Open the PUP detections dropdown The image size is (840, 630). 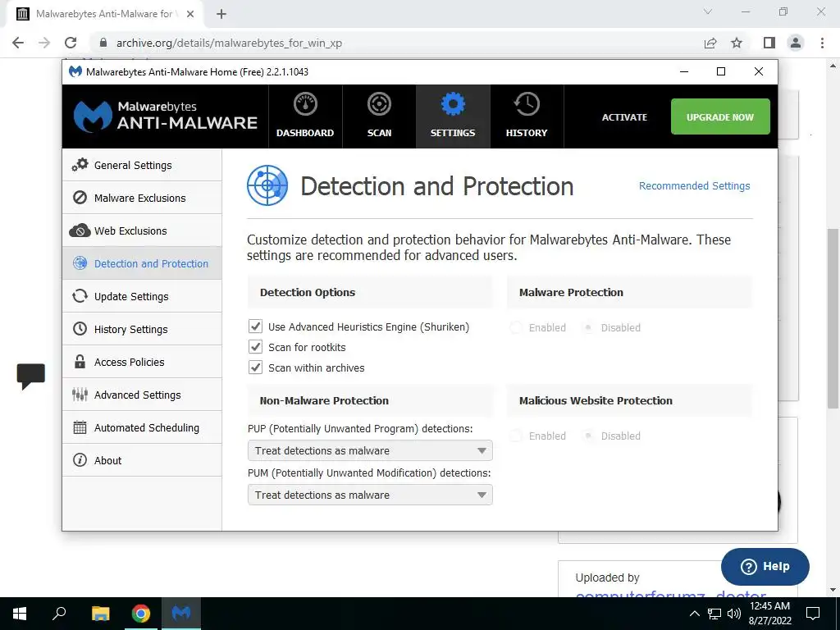[370, 450]
